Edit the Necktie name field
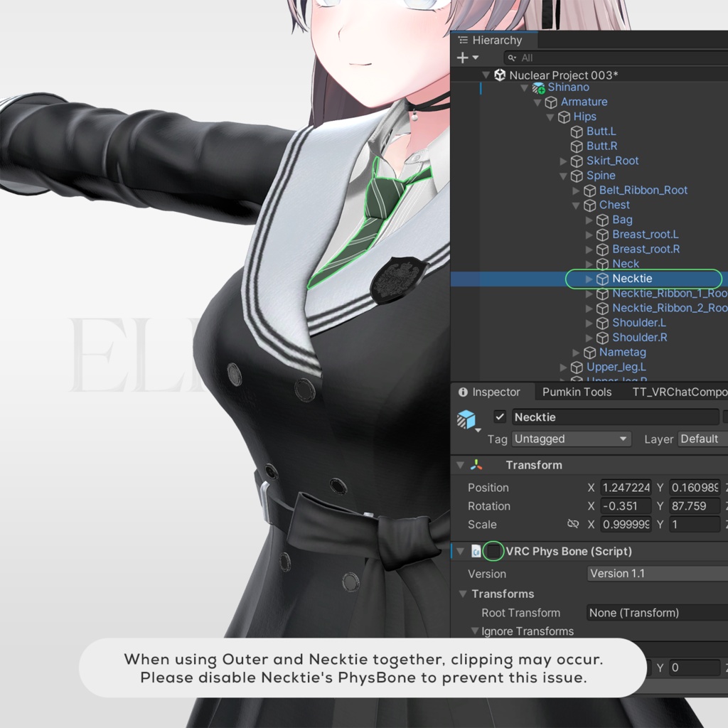 pyautogui.click(x=615, y=417)
